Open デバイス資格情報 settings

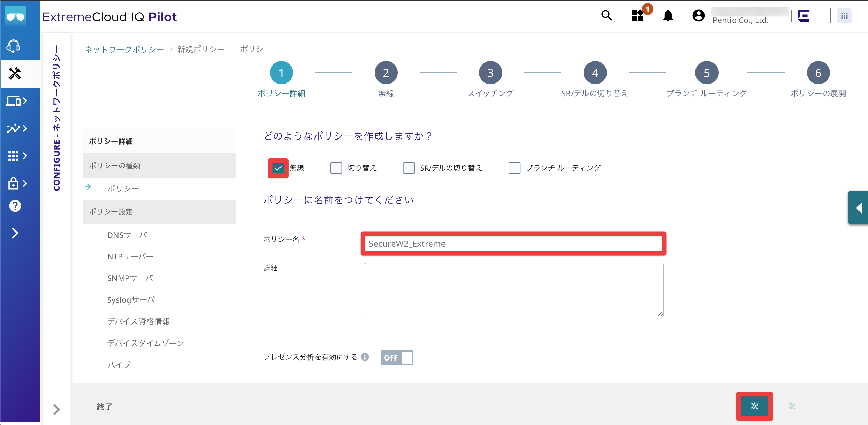[139, 321]
